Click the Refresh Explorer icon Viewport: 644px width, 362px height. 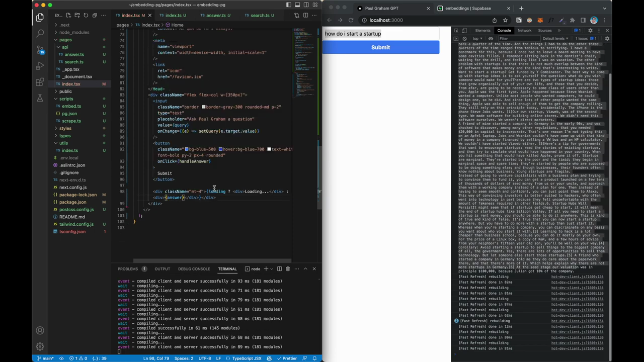86,16
